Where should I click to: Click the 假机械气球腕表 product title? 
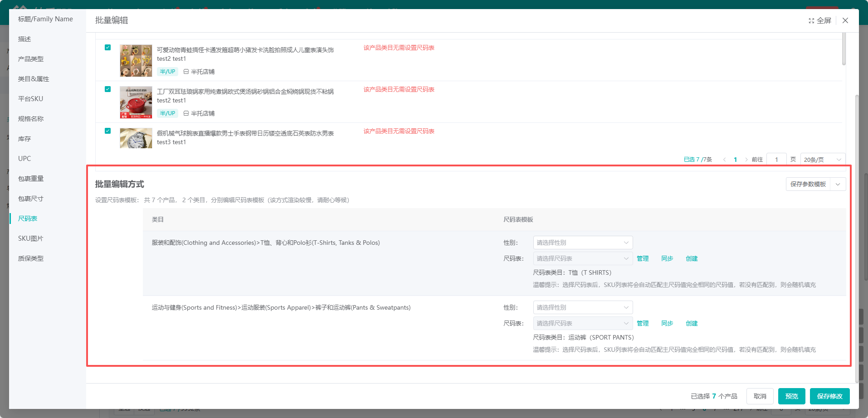[245, 133]
